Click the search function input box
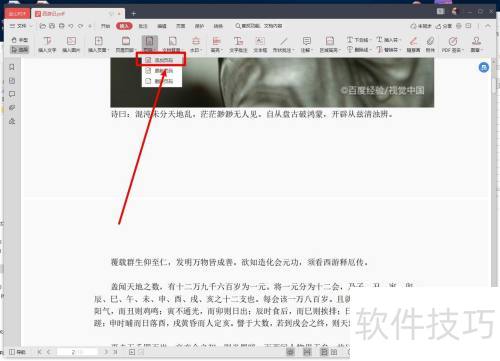500x361 pixels. click(259, 26)
